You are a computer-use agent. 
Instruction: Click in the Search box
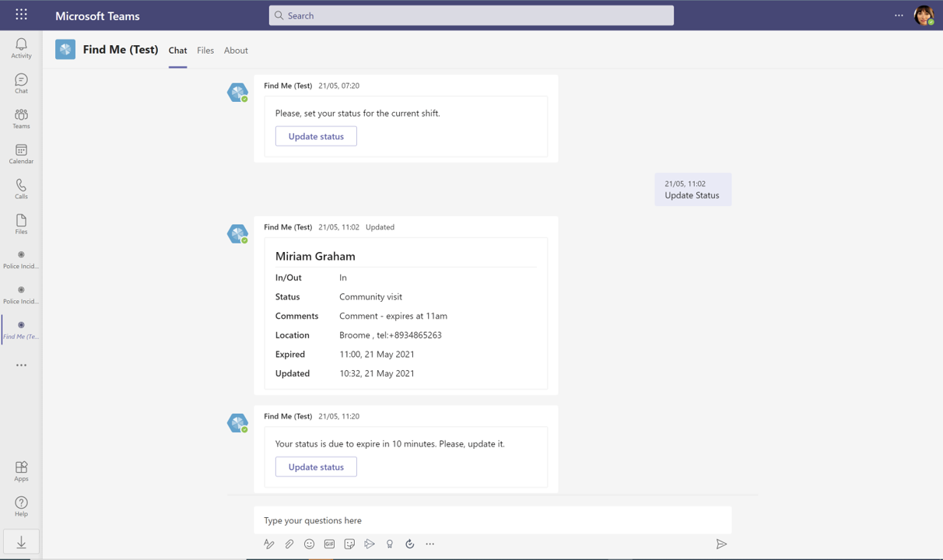point(471,16)
